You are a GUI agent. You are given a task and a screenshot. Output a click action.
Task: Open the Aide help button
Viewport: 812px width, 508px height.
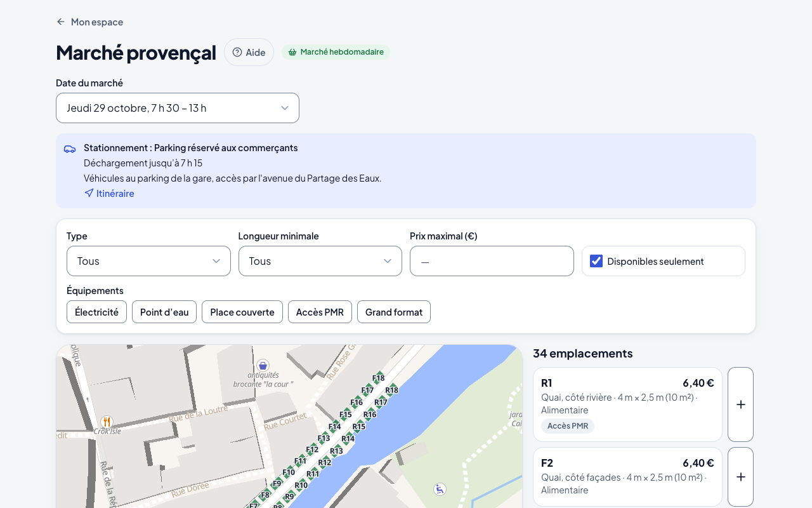pos(249,52)
